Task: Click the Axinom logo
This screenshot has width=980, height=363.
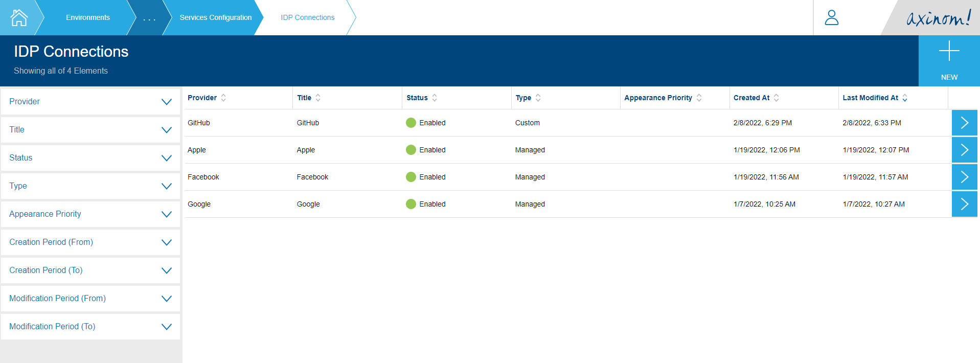Action: (938, 18)
